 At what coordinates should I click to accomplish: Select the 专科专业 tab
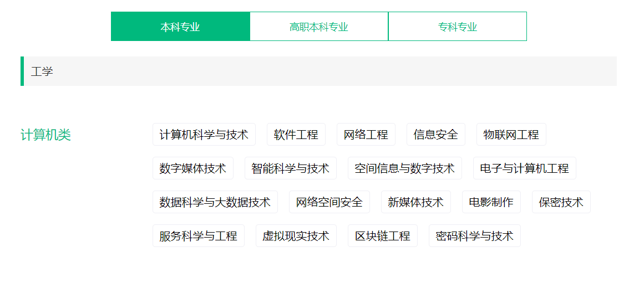pos(457,27)
